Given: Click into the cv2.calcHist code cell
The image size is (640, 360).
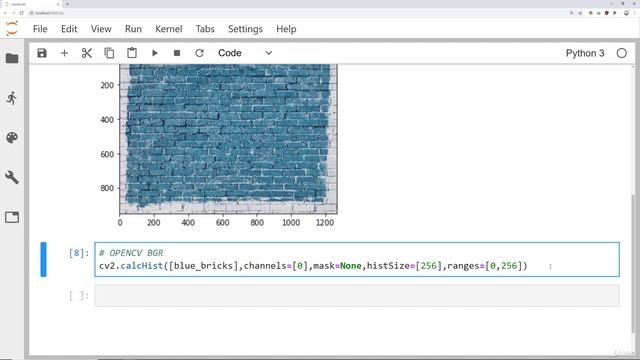Looking at the screenshot, I should 357,260.
